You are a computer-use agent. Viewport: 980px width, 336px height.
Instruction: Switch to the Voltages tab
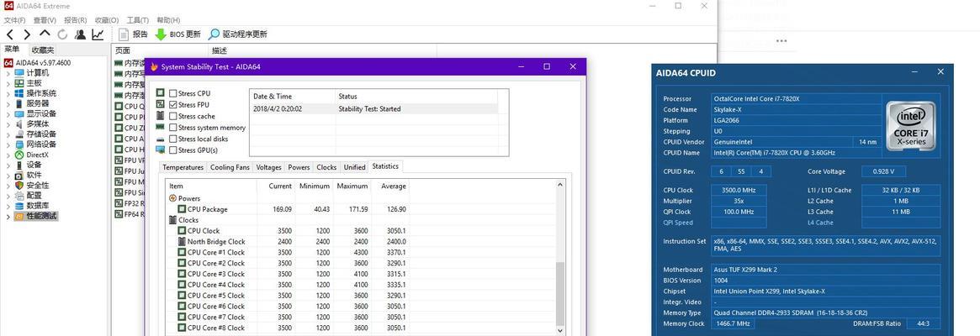[268, 167]
